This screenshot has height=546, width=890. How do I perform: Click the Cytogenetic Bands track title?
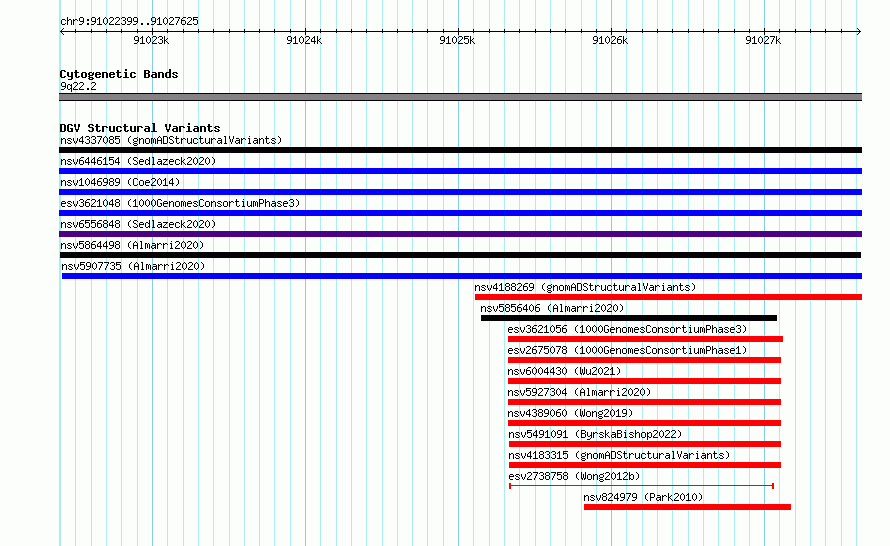pyautogui.click(x=119, y=74)
